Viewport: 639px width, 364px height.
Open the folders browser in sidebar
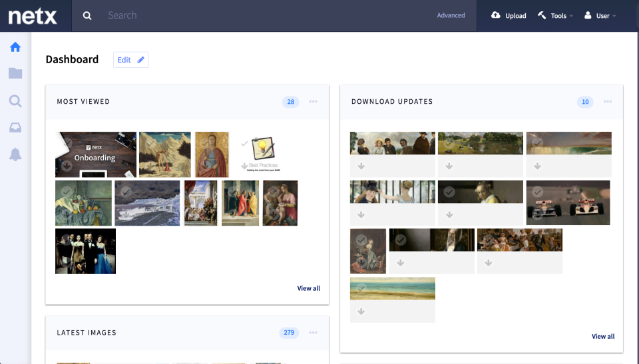pyautogui.click(x=15, y=73)
